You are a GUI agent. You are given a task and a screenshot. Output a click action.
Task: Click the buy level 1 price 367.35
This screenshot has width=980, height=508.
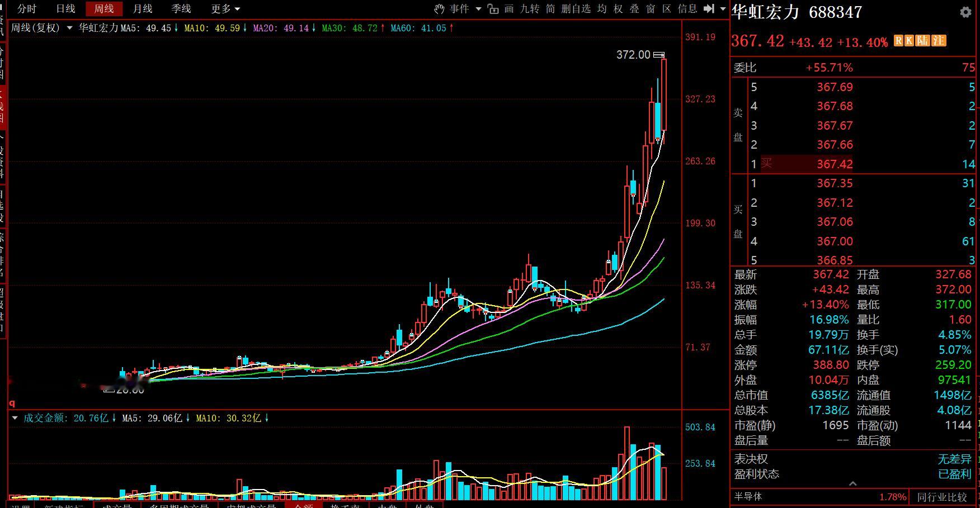tap(835, 183)
